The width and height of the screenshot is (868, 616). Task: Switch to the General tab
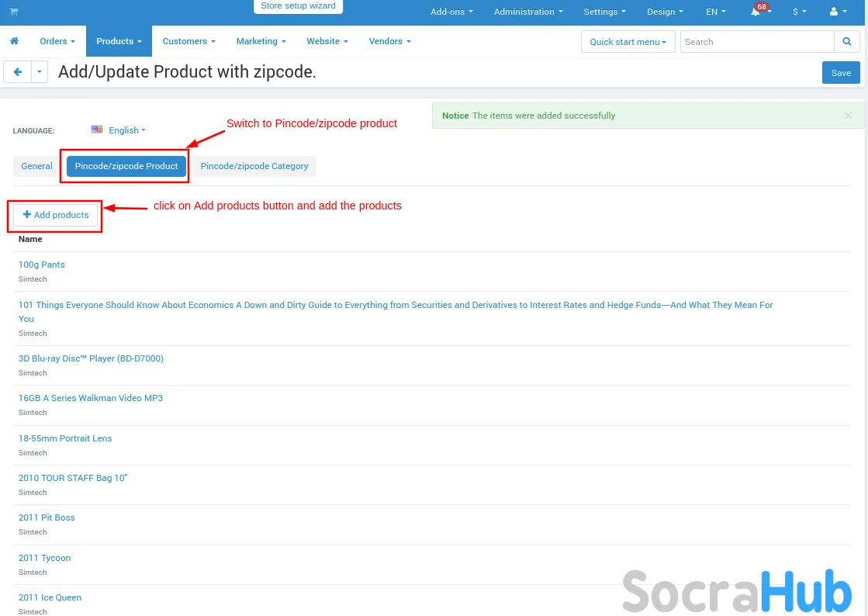pyautogui.click(x=36, y=166)
